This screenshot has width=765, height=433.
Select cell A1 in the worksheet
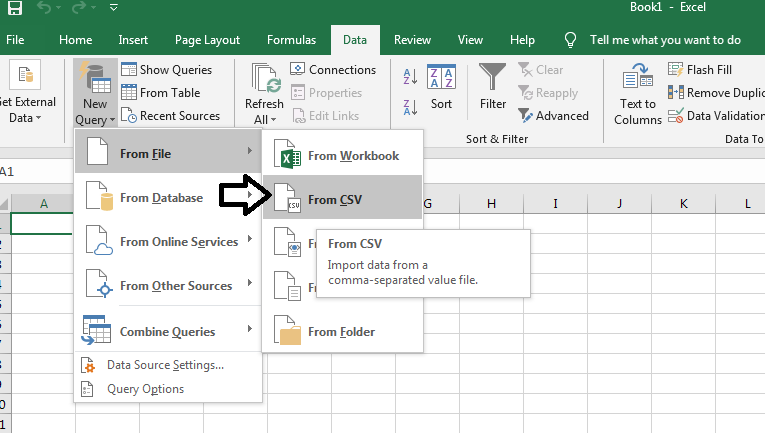click(x=42, y=223)
